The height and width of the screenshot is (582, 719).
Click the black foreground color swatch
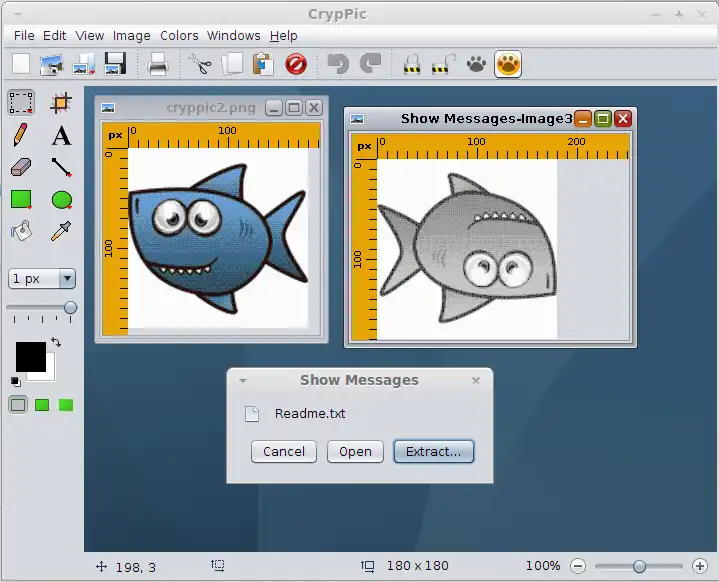click(x=31, y=356)
